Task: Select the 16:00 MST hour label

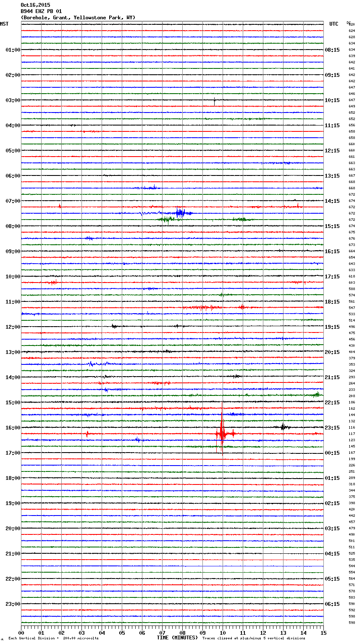Action: [x=13, y=428]
